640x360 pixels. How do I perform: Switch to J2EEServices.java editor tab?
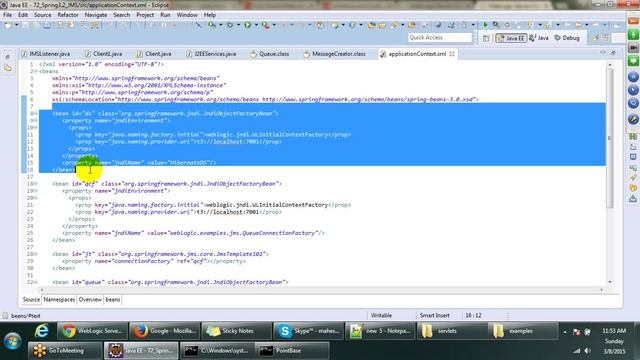(211, 54)
